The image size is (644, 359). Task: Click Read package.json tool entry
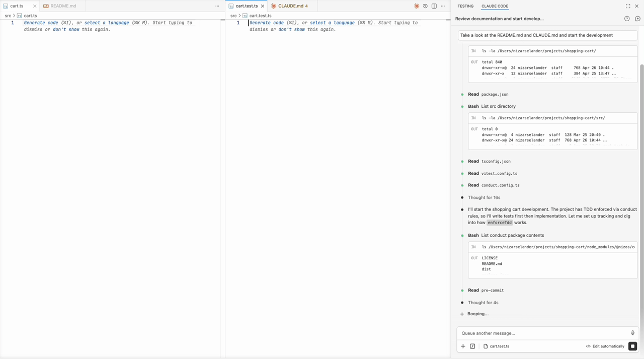click(x=488, y=94)
